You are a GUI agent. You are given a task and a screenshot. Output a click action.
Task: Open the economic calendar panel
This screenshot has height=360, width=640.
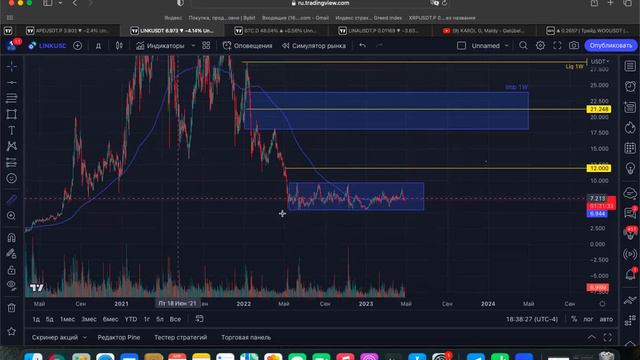[630, 148]
